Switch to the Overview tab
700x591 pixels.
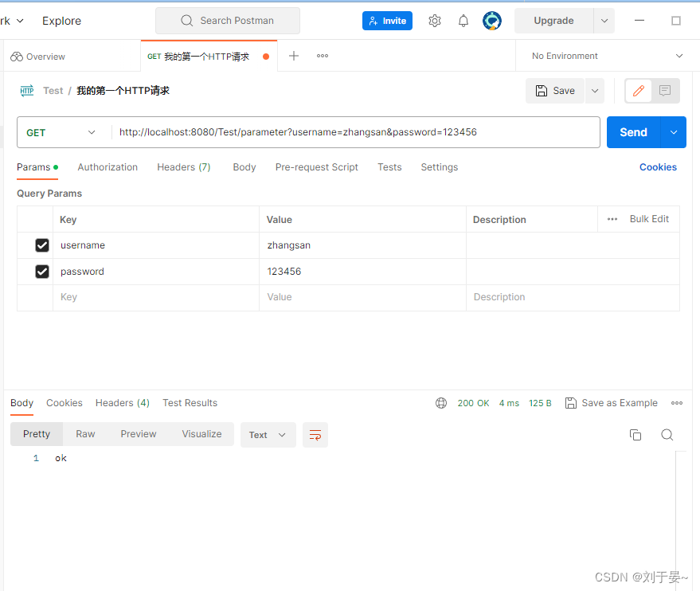pyautogui.click(x=38, y=57)
